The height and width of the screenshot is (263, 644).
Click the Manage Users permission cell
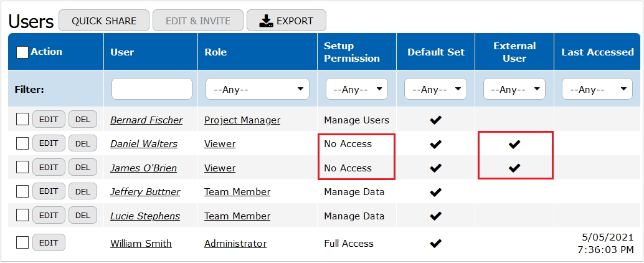(356, 120)
